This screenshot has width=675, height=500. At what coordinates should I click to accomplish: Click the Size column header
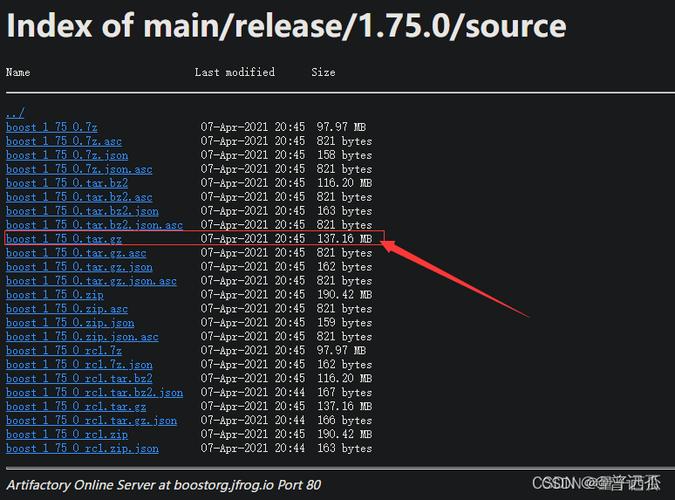323,72
